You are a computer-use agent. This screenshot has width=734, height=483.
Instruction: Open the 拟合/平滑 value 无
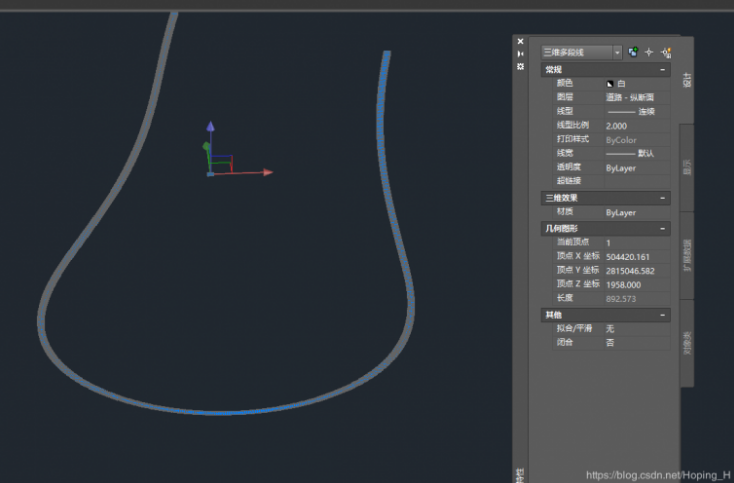pos(637,329)
